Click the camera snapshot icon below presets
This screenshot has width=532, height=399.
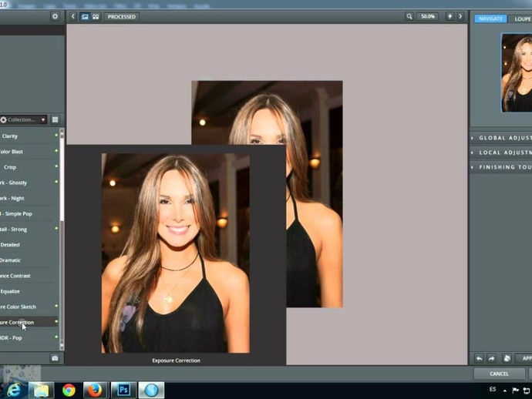point(55,358)
